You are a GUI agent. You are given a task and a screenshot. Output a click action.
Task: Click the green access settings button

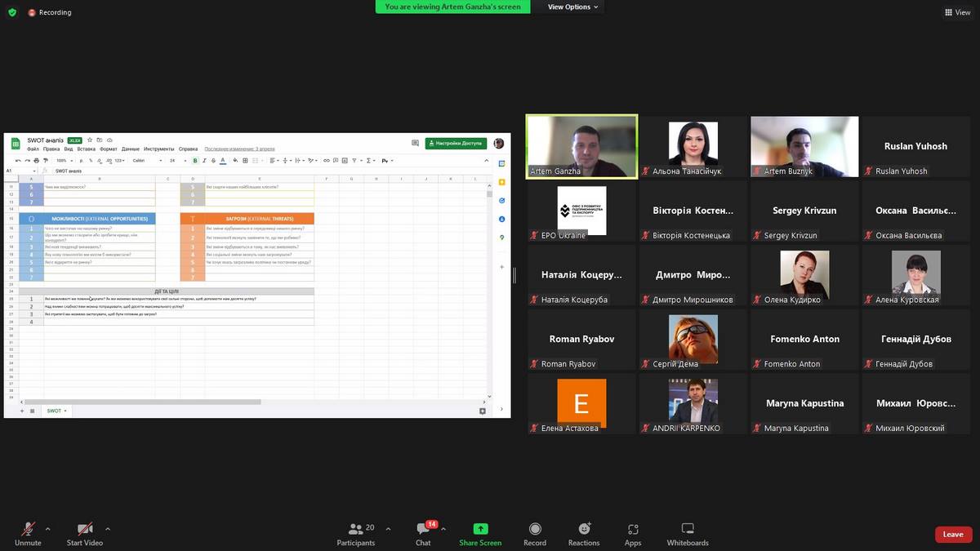click(x=456, y=143)
